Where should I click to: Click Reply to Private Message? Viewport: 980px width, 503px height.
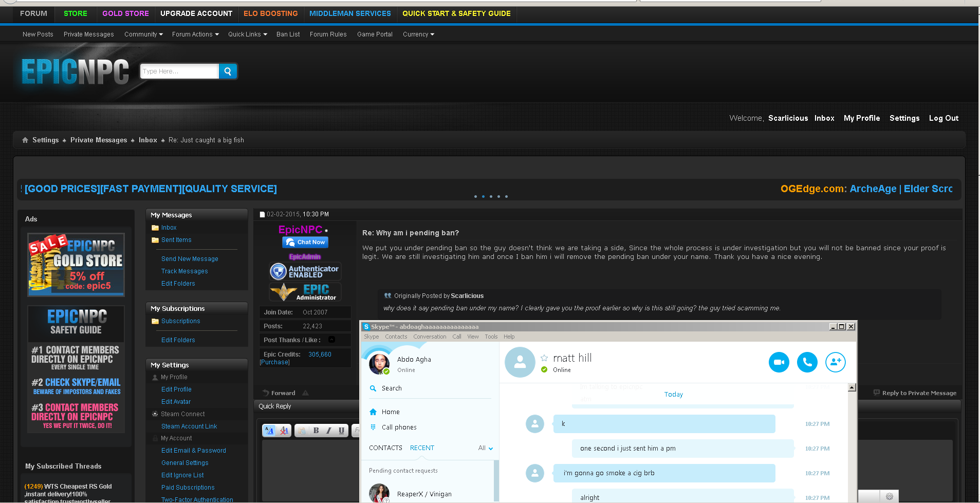(915, 393)
